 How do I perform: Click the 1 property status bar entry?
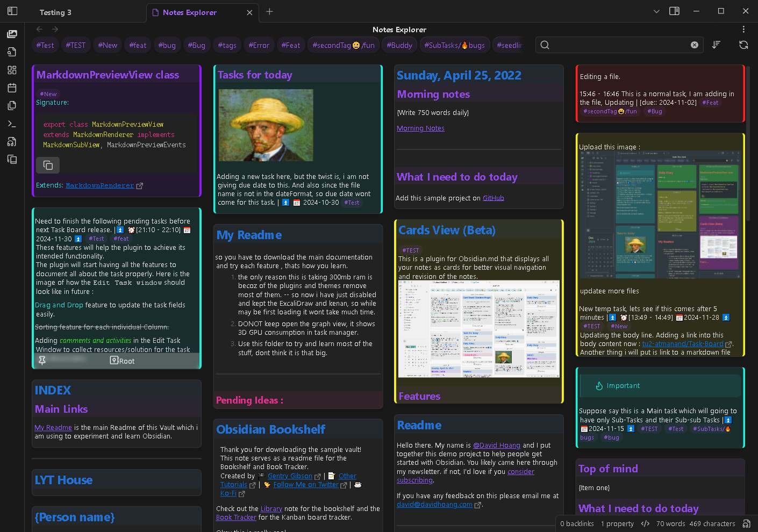click(x=617, y=523)
